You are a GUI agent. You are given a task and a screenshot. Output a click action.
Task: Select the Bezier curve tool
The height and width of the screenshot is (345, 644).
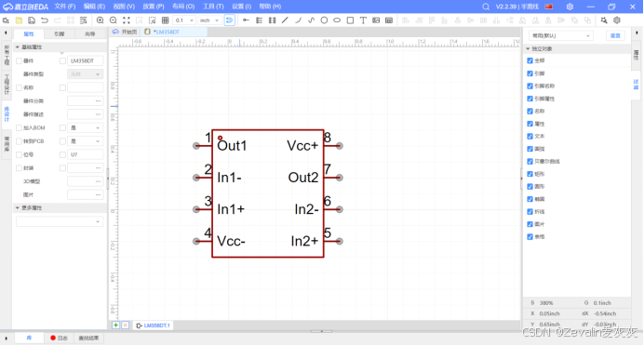[x=311, y=20]
